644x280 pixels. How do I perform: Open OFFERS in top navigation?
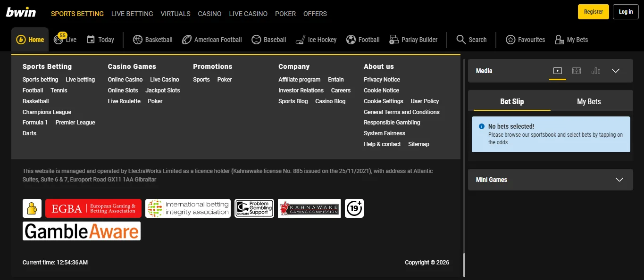tap(315, 14)
